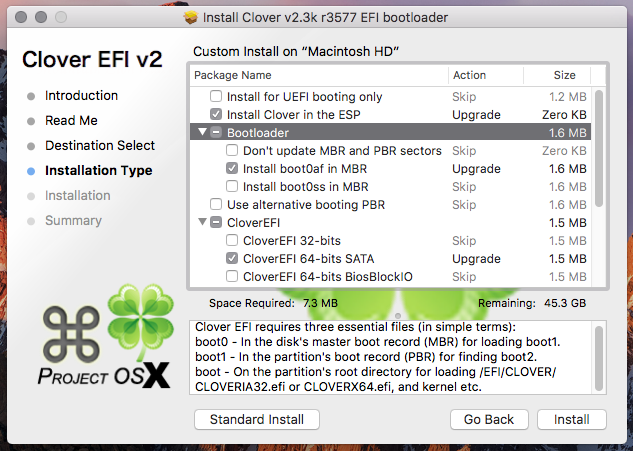Collapse the Bootloader disclosure triangle
633x451 pixels.
[x=202, y=132]
